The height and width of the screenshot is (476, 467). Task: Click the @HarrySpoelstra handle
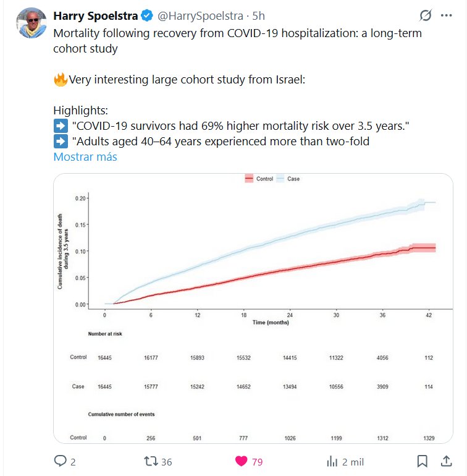pyautogui.click(x=198, y=15)
